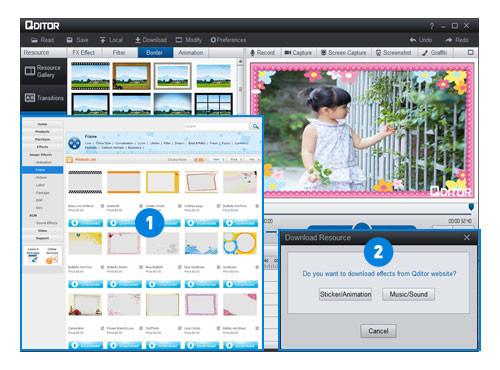The image size is (500, 370).
Task: Click the Capture camera icon
Action: [x=288, y=53]
